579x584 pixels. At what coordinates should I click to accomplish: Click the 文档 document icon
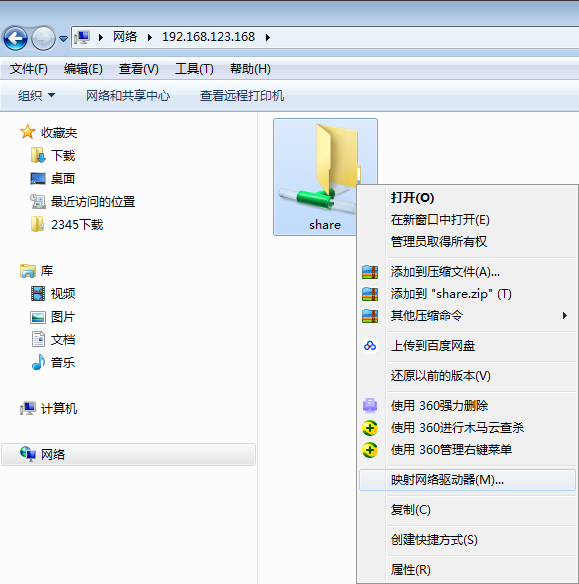click(38, 339)
